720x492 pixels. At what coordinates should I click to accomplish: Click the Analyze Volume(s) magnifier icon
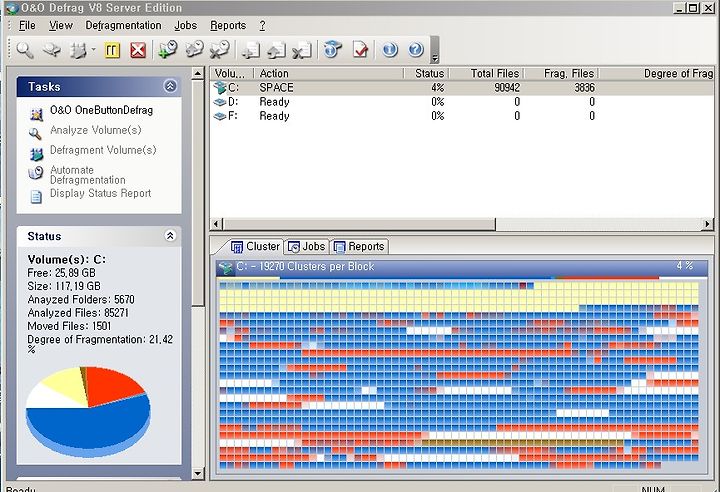pyautogui.click(x=35, y=133)
